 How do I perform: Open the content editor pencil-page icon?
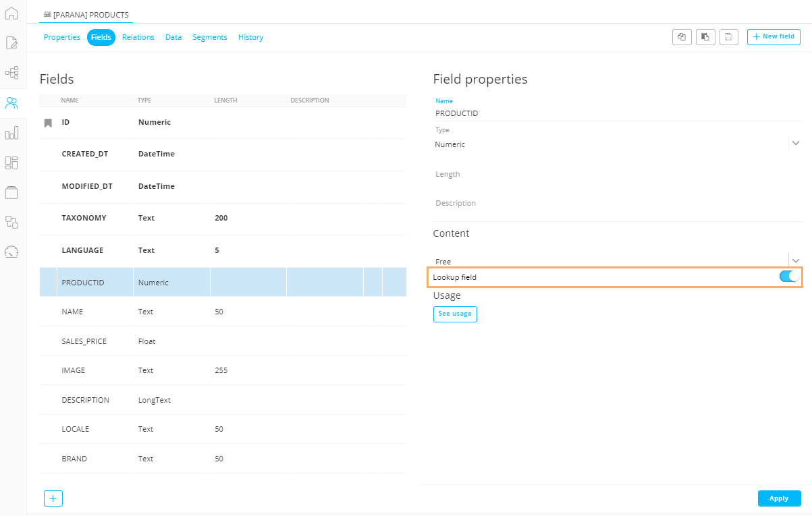(x=11, y=43)
